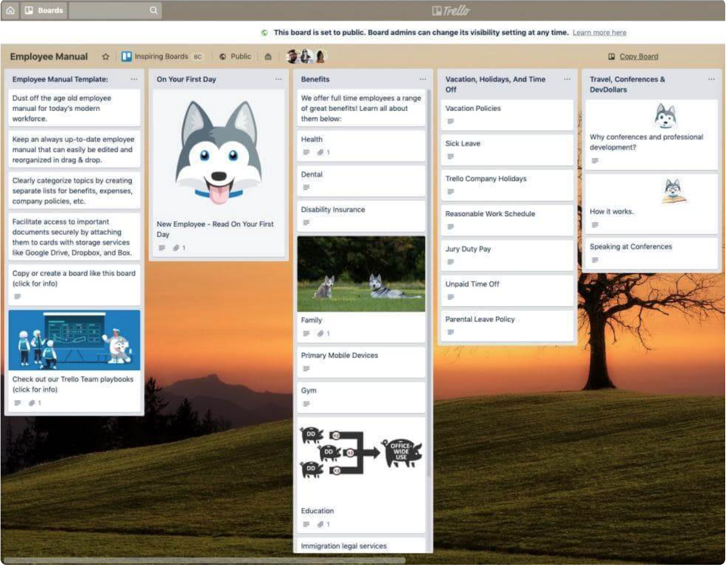Click attachment icon on Family card
Screen dimensions: 728x566
[x=320, y=333]
